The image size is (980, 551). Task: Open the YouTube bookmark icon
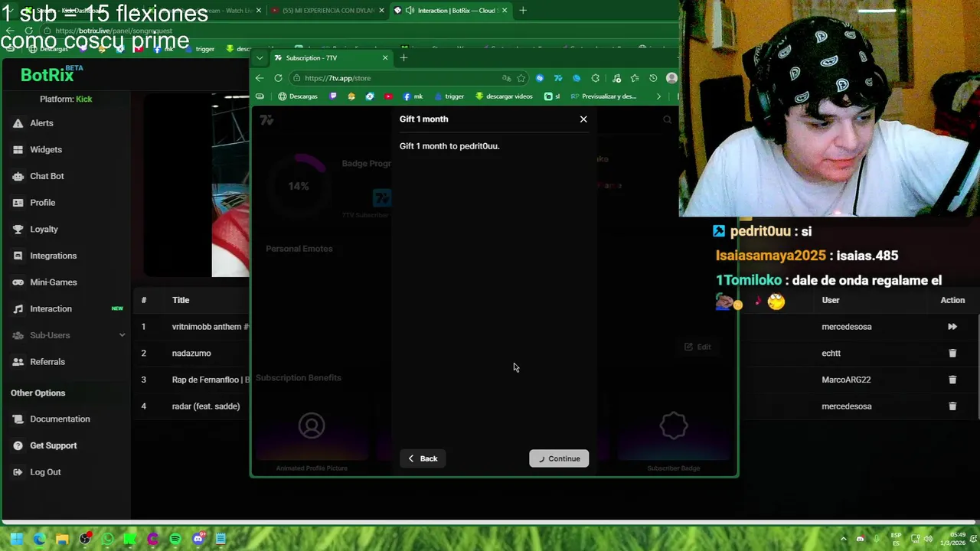(x=388, y=96)
